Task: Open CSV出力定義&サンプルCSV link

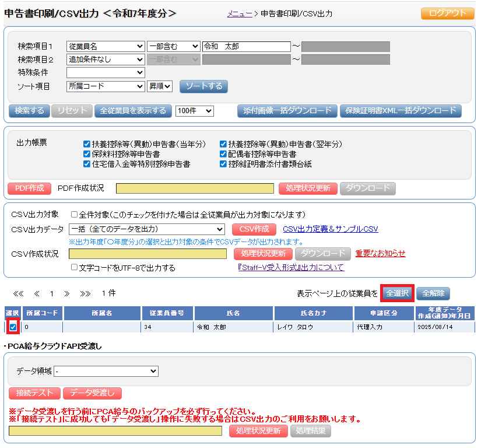Action: pyautogui.click(x=330, y=229)
